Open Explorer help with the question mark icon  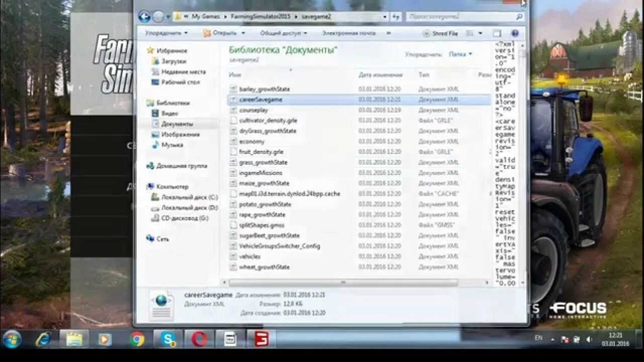click(515, 33)
